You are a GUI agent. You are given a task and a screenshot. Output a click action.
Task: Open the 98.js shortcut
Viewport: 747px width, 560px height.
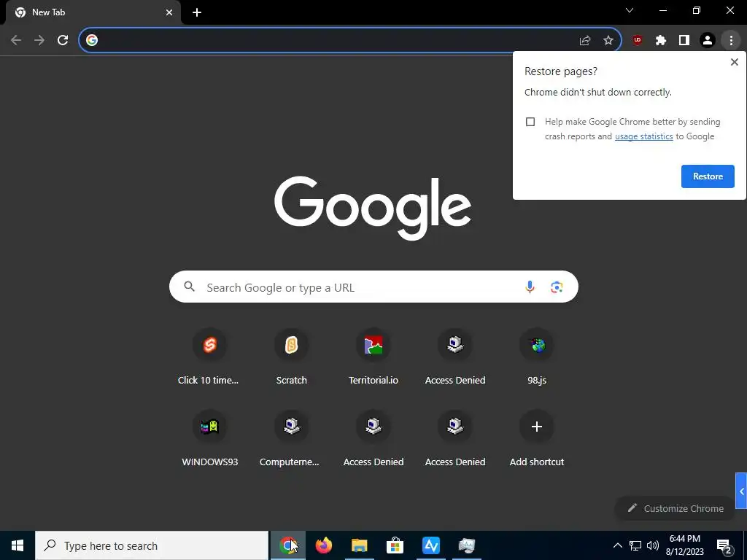pos(537,357)
